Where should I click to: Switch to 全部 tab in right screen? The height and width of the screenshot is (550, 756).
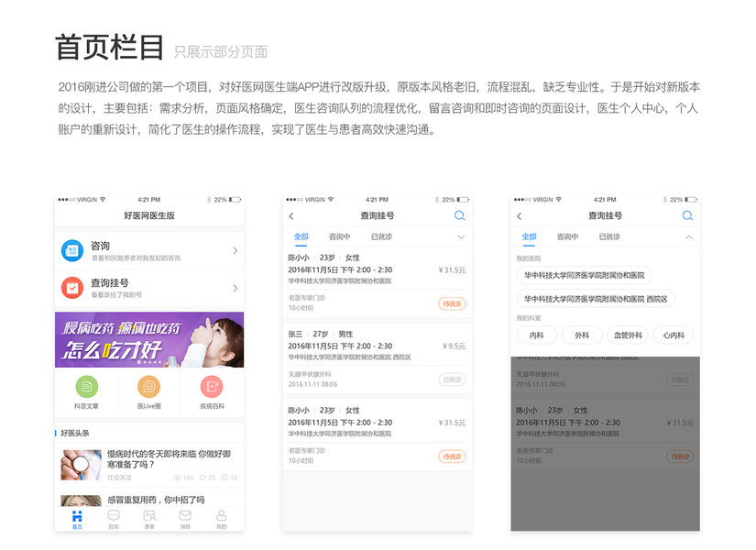point(529,236)
